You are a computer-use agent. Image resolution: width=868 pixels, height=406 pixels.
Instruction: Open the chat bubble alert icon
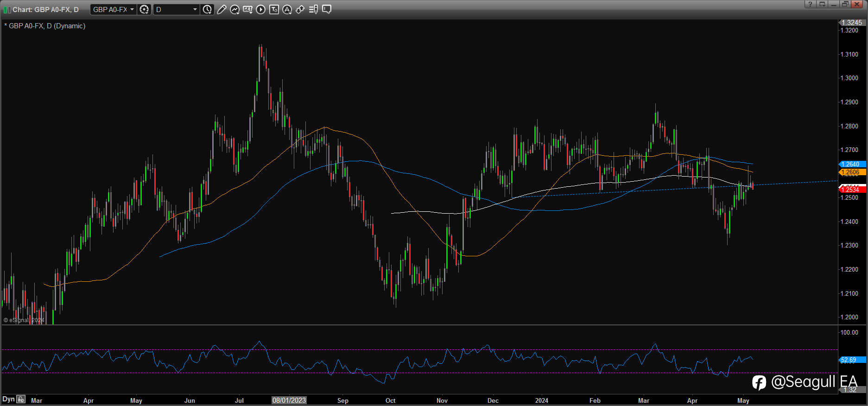[x=327, y=9]
